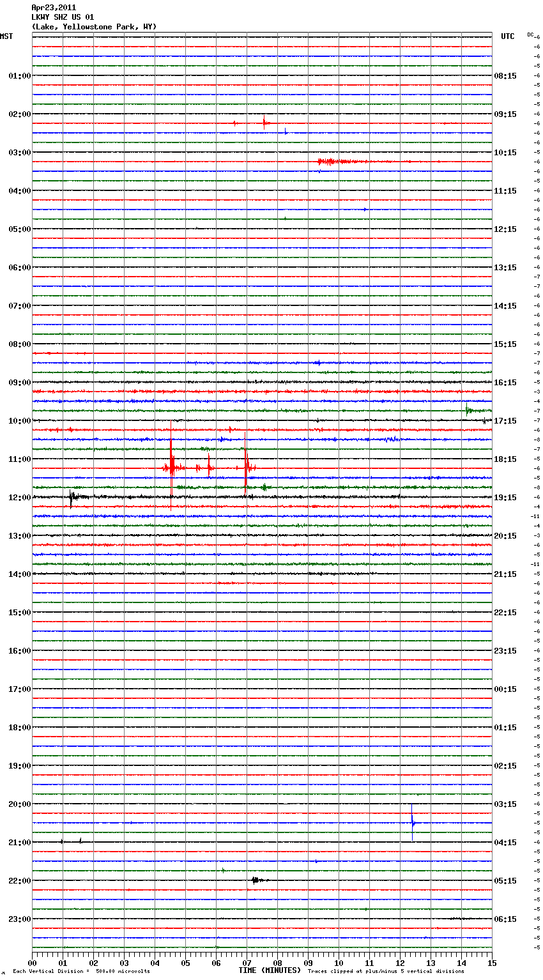Select the 07:00 MST time label

tap(19, 305)
